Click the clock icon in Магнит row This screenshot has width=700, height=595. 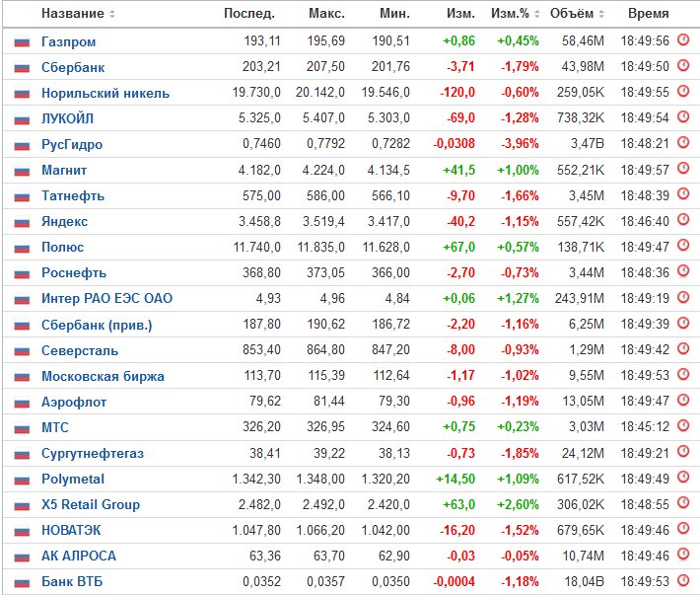coord(683,169)
